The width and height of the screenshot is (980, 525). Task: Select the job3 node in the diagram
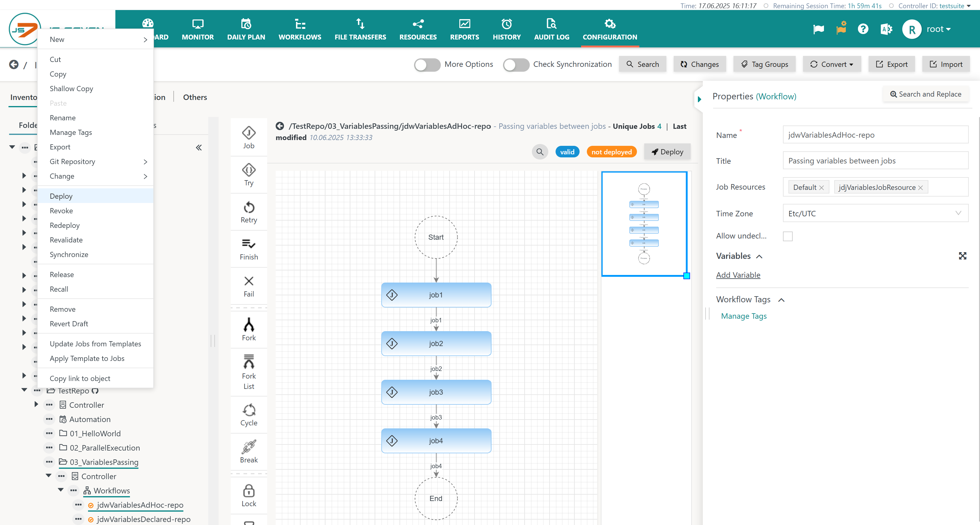tap(436, 392)
